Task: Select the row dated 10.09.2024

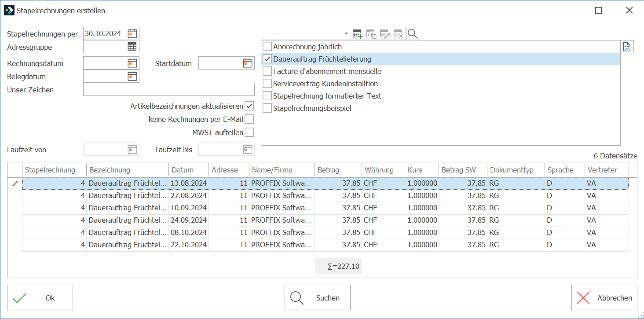Action: (326, 208)
